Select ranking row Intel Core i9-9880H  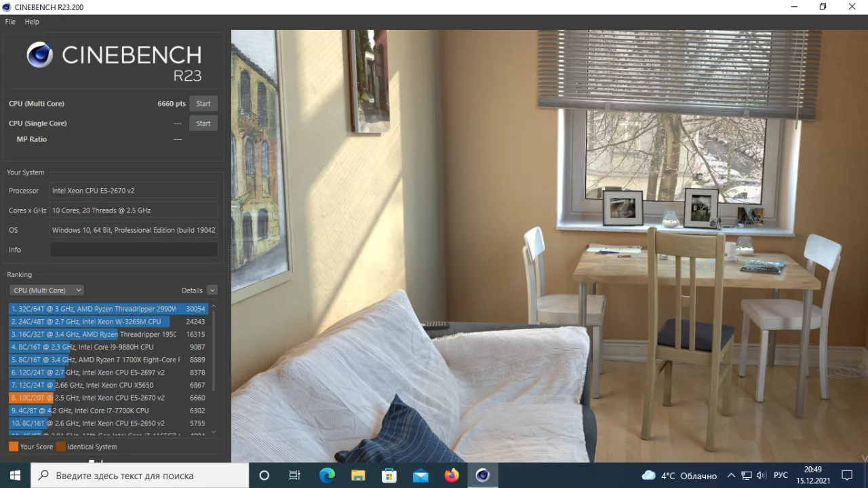click(108, 347)
